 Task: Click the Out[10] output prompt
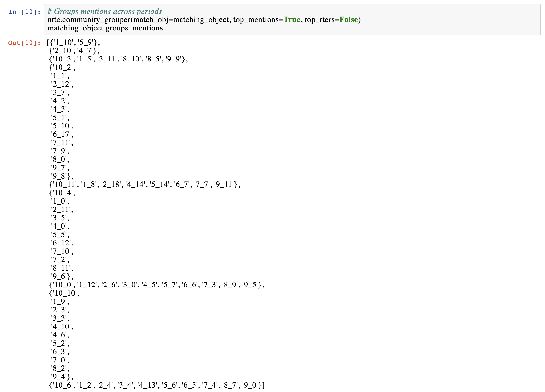pyautogui.click(x=24, y=43)
